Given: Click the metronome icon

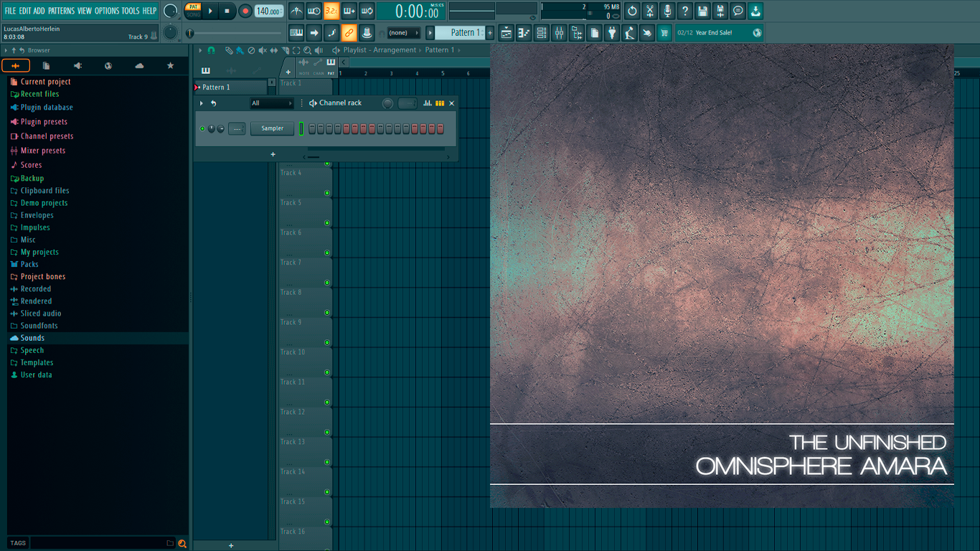Looking at the screenshot, I should tap(296, 11).
